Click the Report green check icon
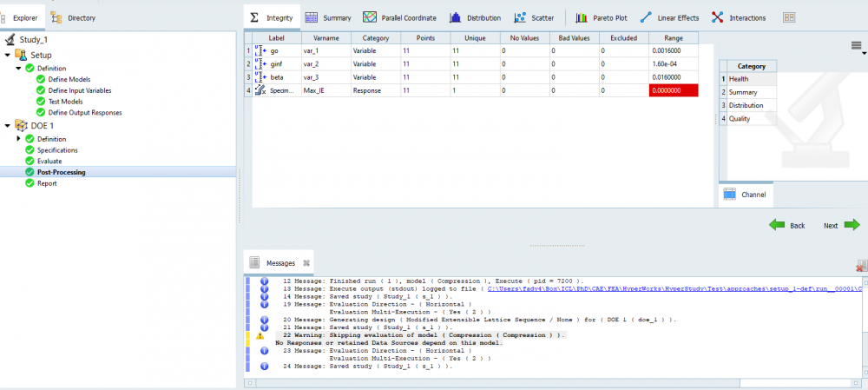This screenshot has width=868, height=390. pyautogui.click(x=30, y=183)
